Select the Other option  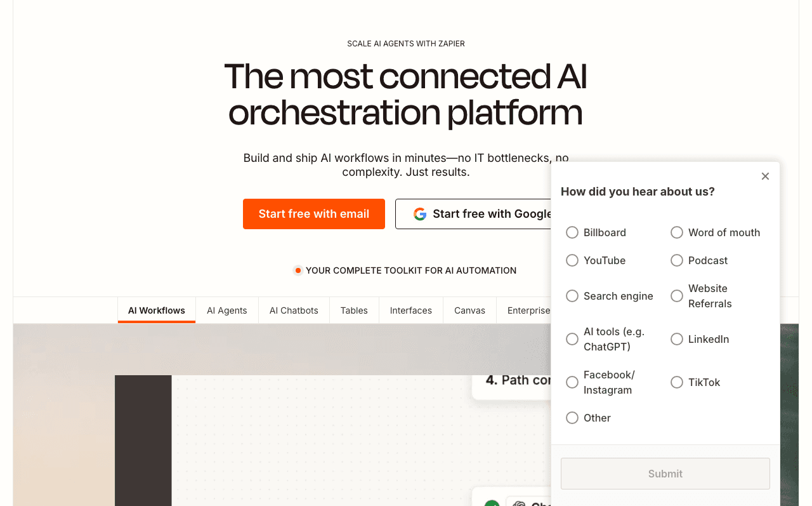point(572,418)
